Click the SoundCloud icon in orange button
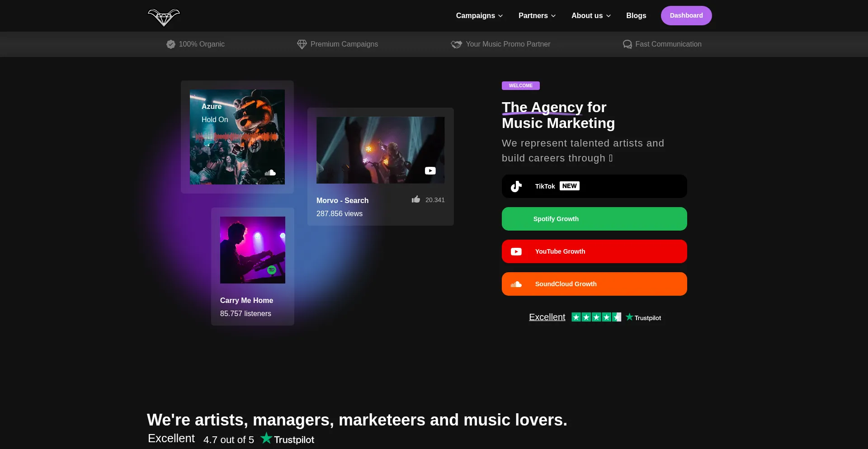Viewport: 868px width, 449px height. (x=516, y=284)
